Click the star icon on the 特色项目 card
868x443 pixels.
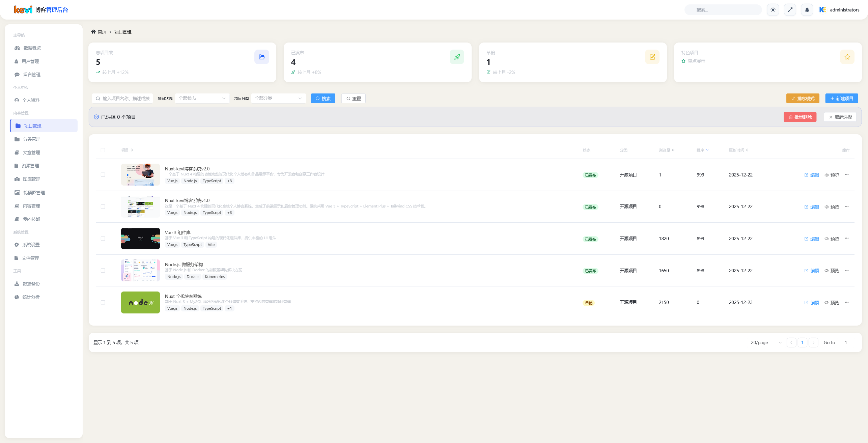pos(847,57)
